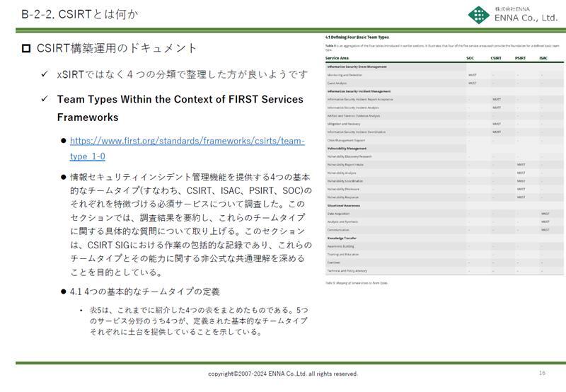Click the copyright notice in the footer
This screenshot has height=392, width=566.
tap(283, 374)
